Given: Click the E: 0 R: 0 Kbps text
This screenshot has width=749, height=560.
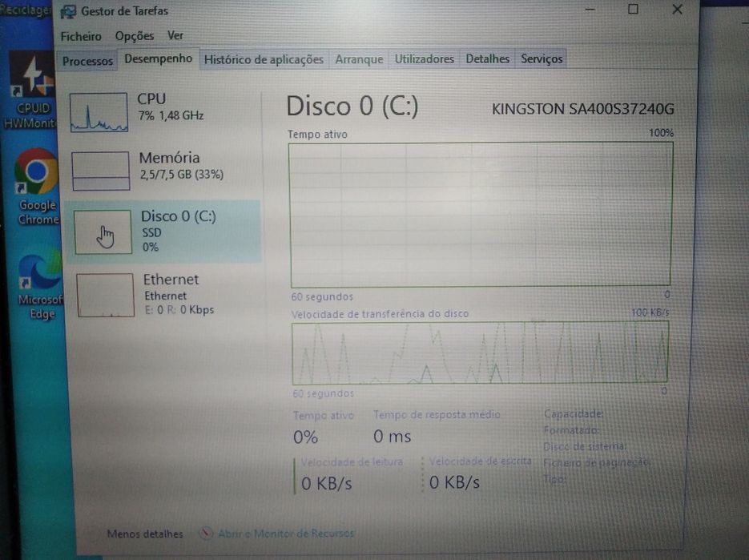Looking at the screenshot, I should 179,309.
